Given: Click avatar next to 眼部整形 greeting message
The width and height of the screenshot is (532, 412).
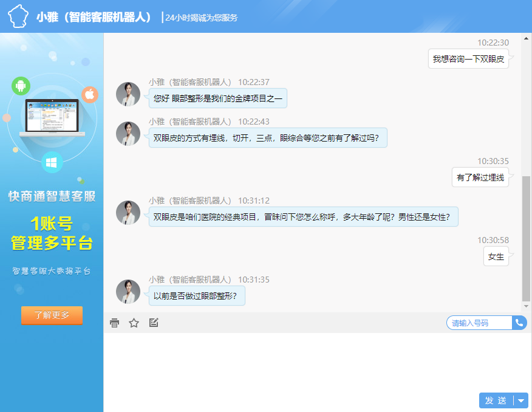Looking at the screenshot, I should [128, 94].
